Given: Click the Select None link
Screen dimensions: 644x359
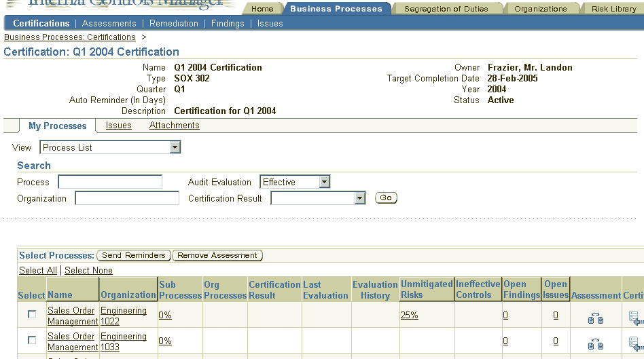Looking at the screenshot, I should 88,270.
